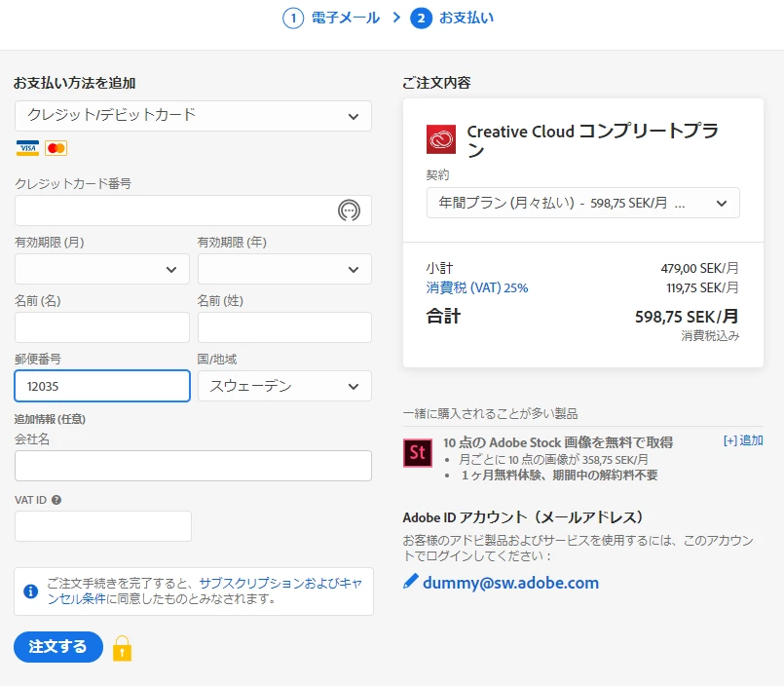Click the 10 点の Adobe Stock 画像を無料で取得 heading

(x=558, y=442)
